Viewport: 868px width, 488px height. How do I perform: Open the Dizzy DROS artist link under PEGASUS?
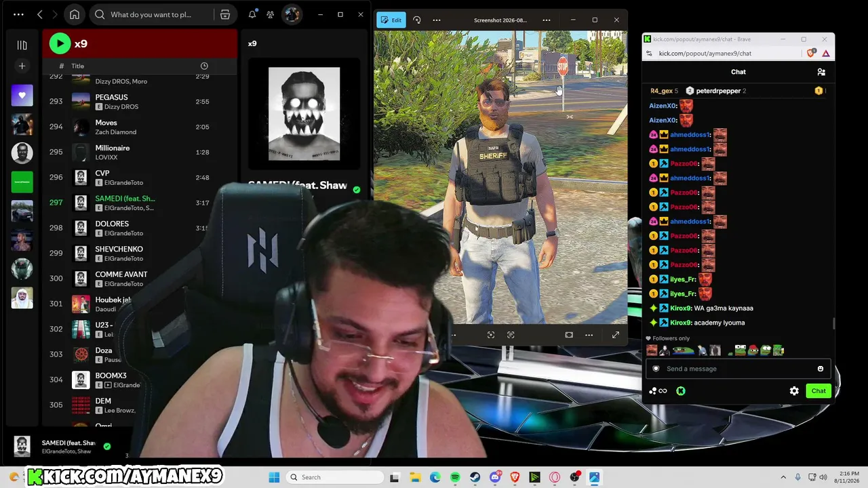[x=121, y=107]
